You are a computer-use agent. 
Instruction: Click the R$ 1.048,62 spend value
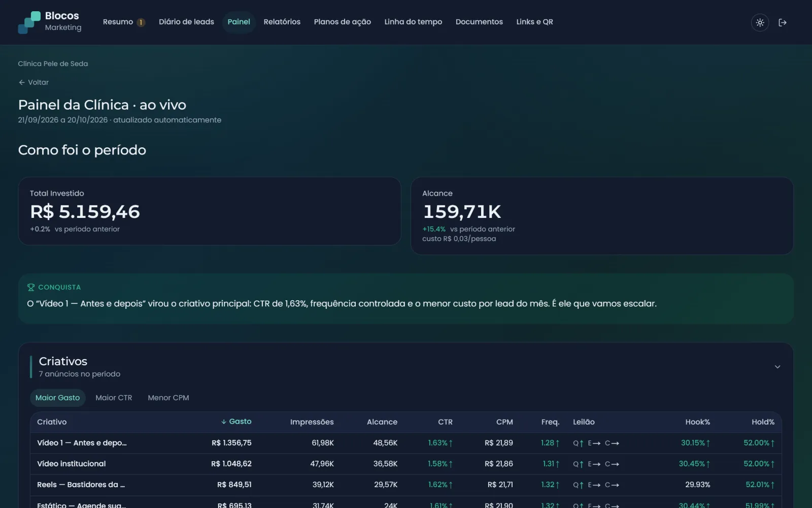[231, 464]
